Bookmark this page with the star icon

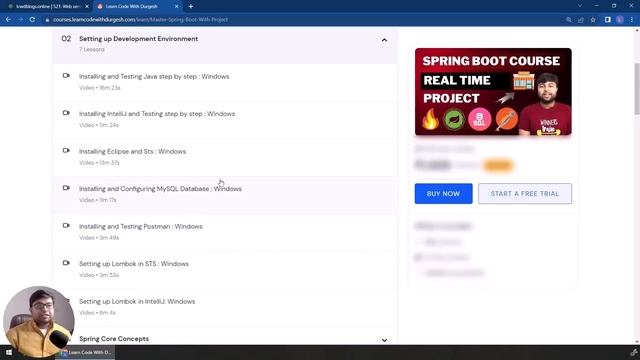tap(593, 20)
